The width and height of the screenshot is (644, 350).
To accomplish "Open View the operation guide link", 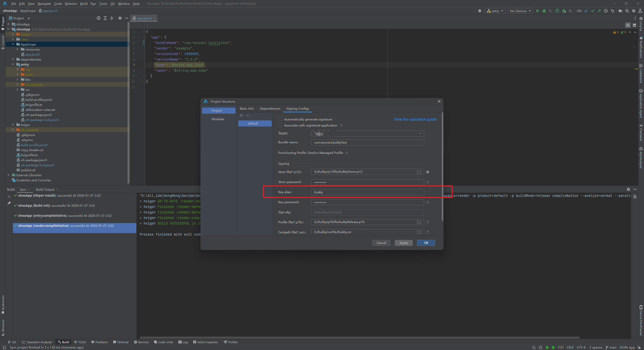I will (415, 119).
